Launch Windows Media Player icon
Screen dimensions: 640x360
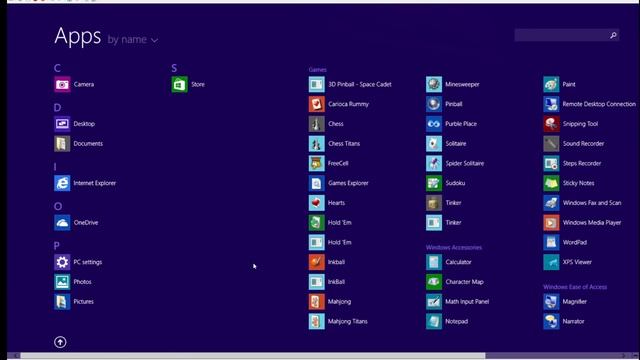551,223
